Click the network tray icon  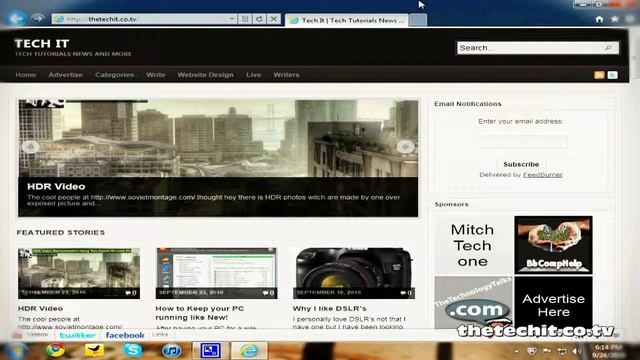[x=562, y=351]
